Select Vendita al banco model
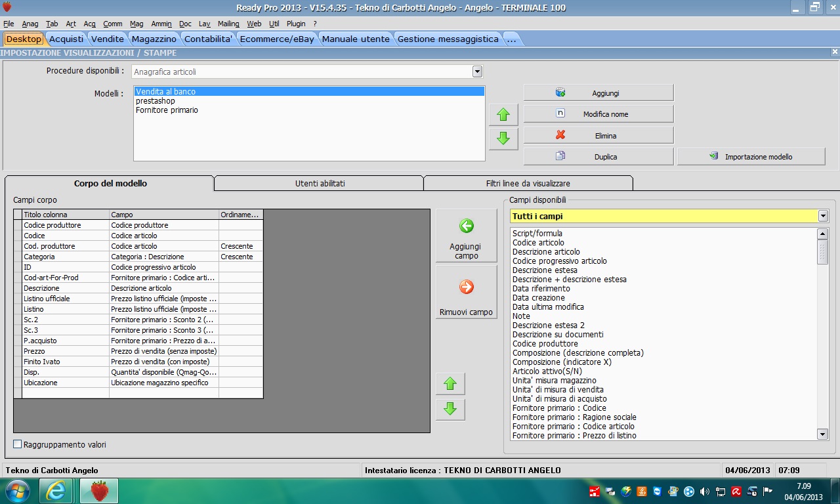The height and width of the screenshot is (504, 840). [x=309, y=92]
